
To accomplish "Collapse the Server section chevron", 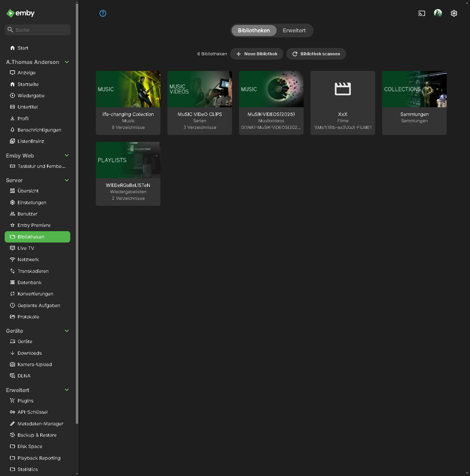I will click(x=67, y=180).
